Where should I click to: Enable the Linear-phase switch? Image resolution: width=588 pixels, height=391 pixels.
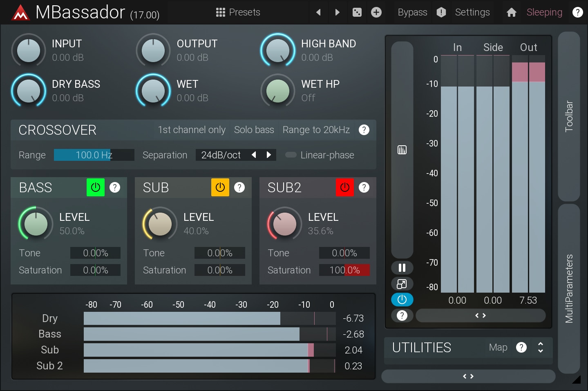tap(291, 155)
